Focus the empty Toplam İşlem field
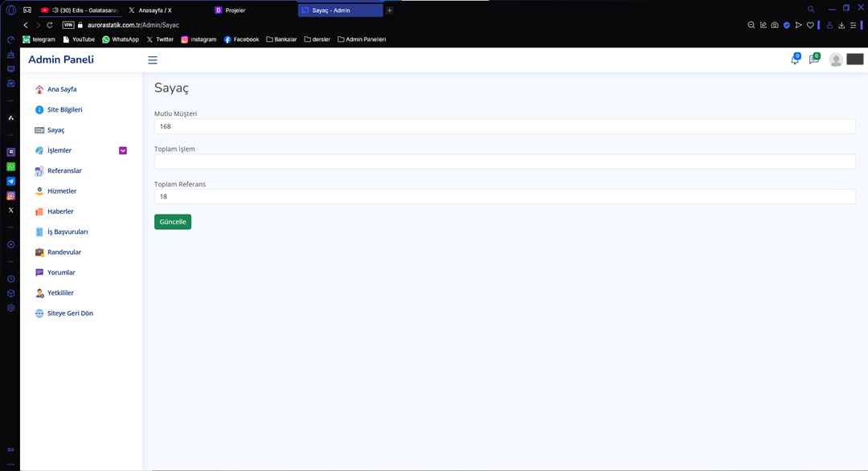 [504, 162]
